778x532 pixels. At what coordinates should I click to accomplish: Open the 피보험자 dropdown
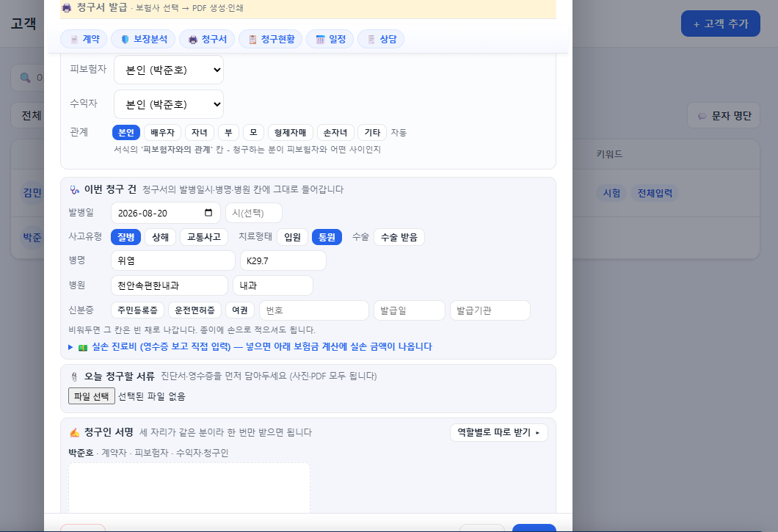(x=169, y=70)
